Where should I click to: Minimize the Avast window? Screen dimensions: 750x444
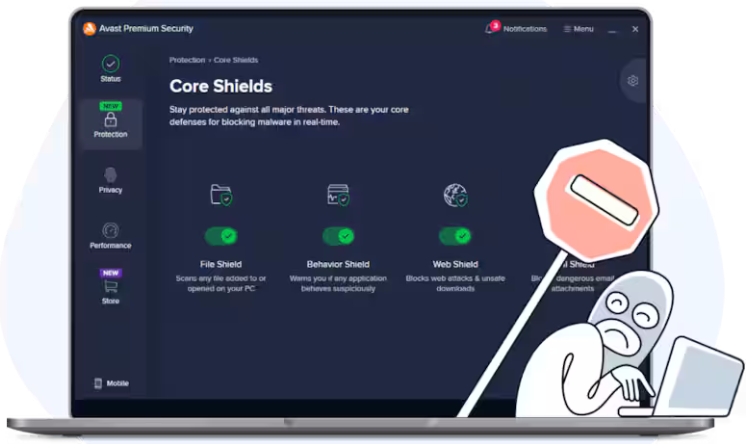[612, 30]
